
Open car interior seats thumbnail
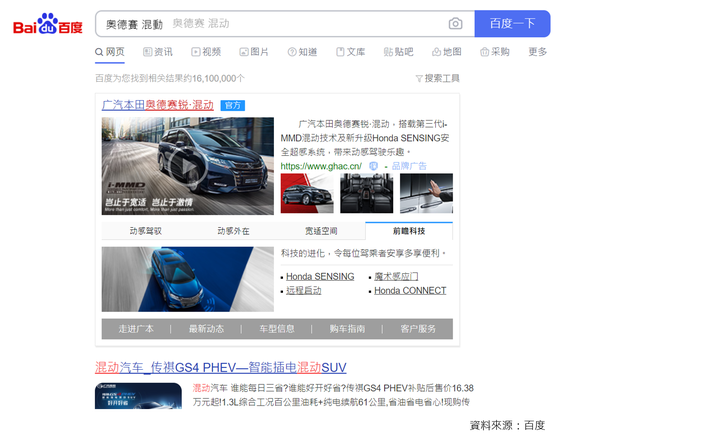[x=366, y=193]
